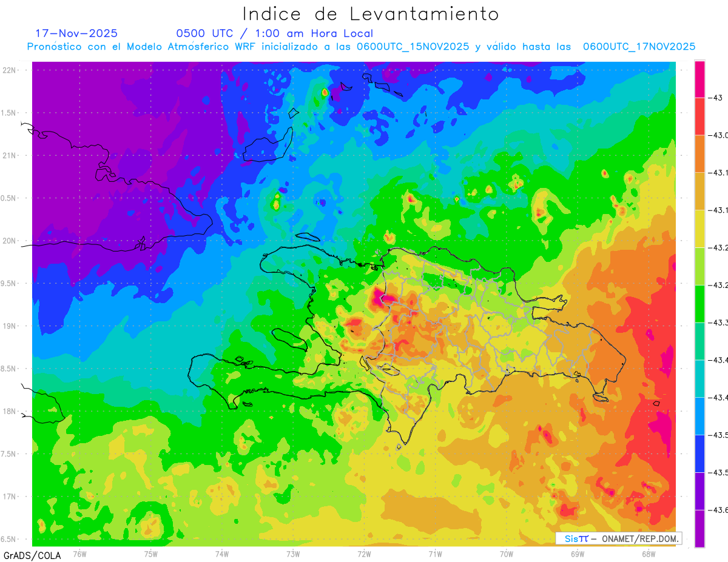Click the "69W" longitude label
This screenshot has height=562, width=728.
[578, 554]
